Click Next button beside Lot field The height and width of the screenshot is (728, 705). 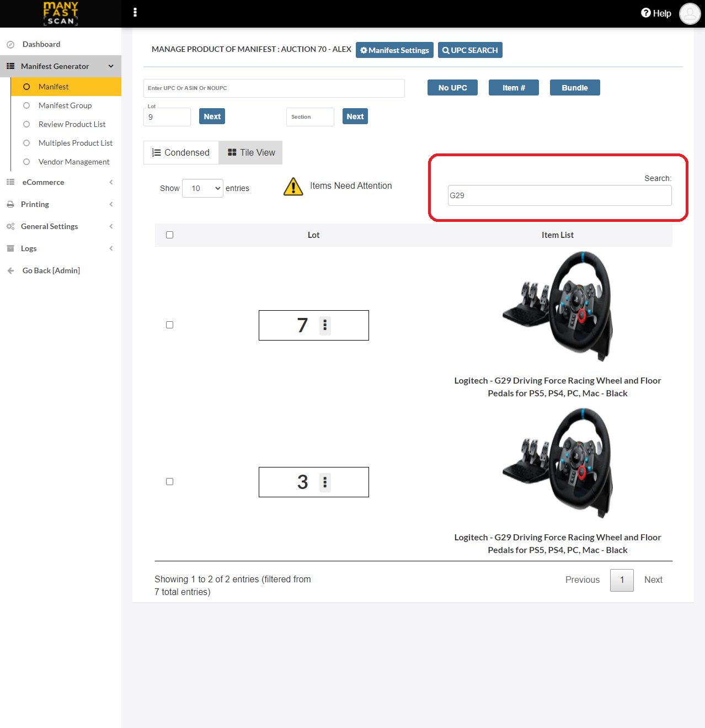(x=212, y=116)
